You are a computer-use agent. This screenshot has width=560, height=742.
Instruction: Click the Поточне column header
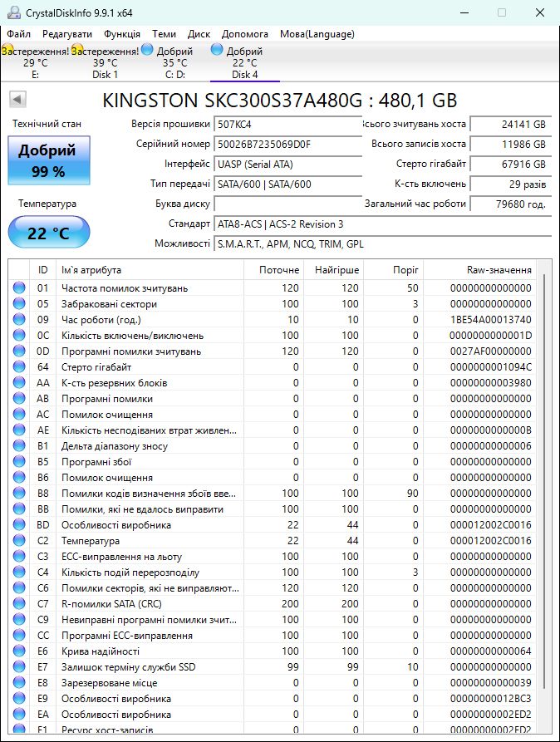273,270
